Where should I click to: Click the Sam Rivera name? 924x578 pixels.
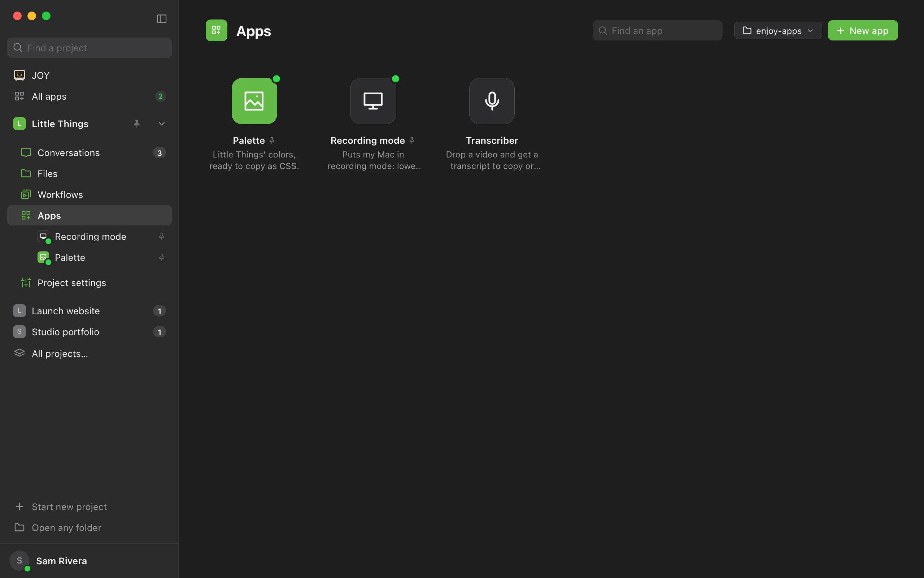61,561
